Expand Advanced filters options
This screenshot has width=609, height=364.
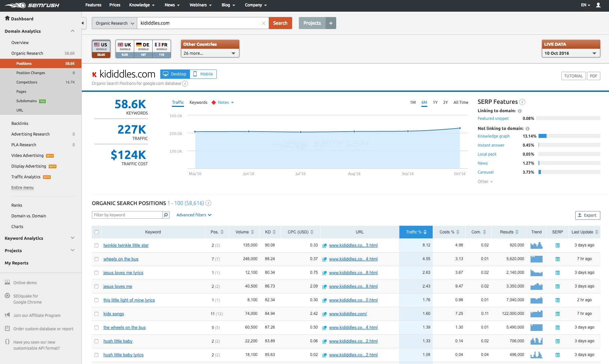point(194,215)
